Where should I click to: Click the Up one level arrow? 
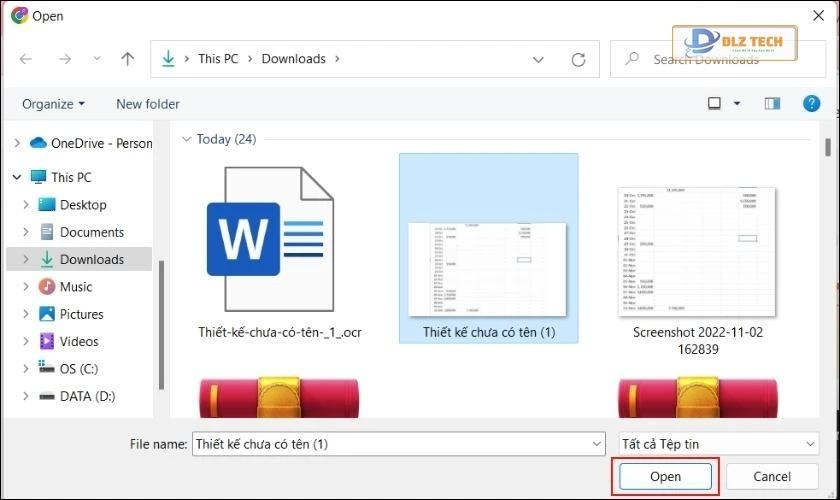(x=127, y=59)
